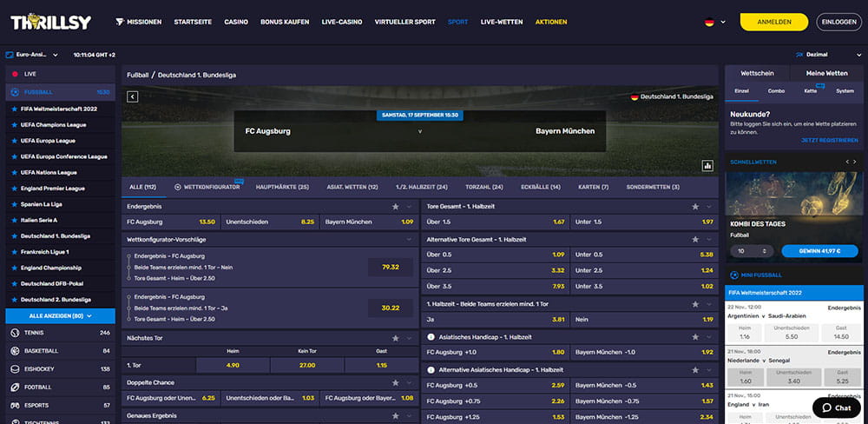Click the Esports gamepad icon
The image size is (868, 424).
coord(15,405)
